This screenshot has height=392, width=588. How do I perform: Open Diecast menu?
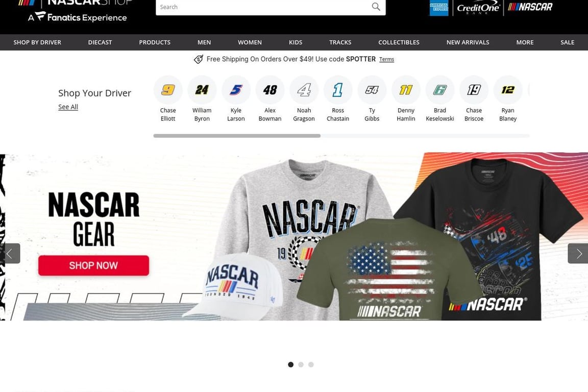(x=100, y=42)
